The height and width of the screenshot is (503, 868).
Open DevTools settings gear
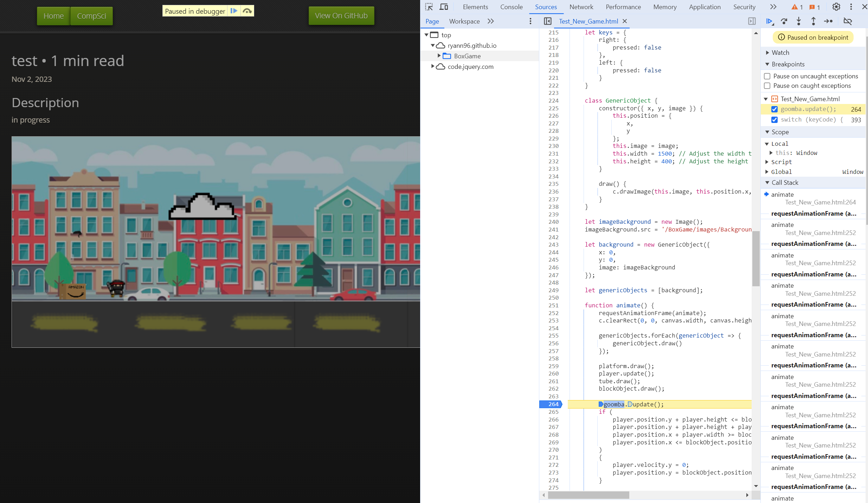836,7
